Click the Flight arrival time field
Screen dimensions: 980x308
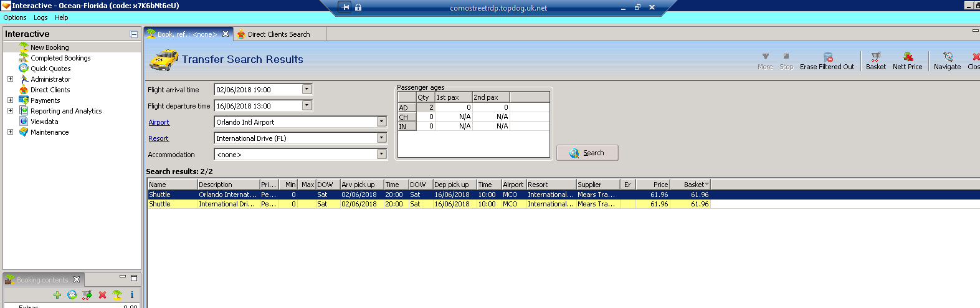tap(258, 89)
